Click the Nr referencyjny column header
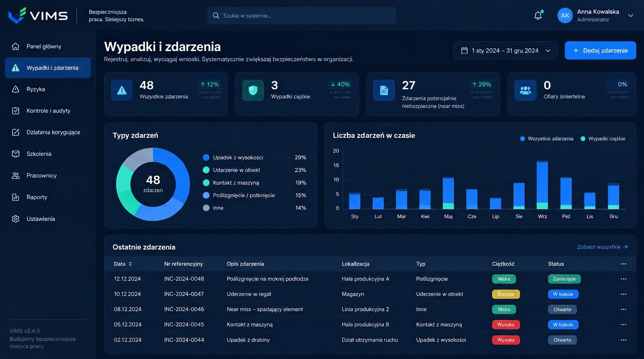 click(x=183, y=264)
